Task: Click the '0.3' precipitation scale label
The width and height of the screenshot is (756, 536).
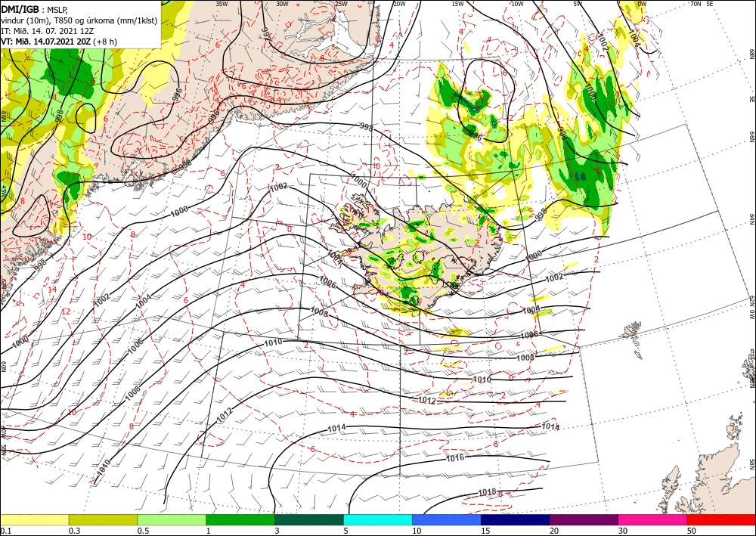Action: point(74,531)
